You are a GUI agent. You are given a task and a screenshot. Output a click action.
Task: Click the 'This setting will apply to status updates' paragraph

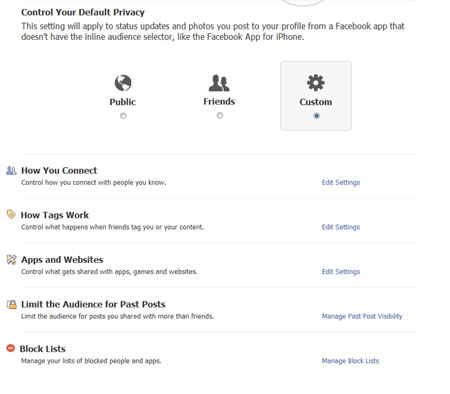point(213,31)
